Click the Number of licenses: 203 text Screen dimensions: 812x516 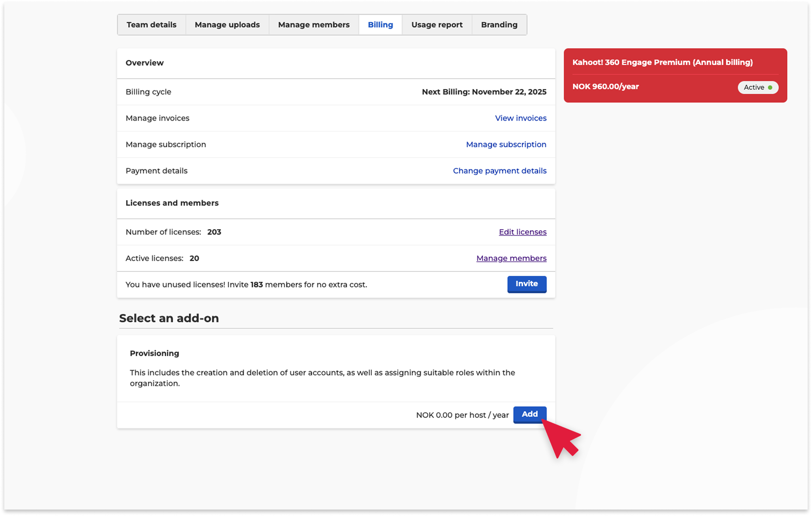pyautogui.click(x=173, y=232)
